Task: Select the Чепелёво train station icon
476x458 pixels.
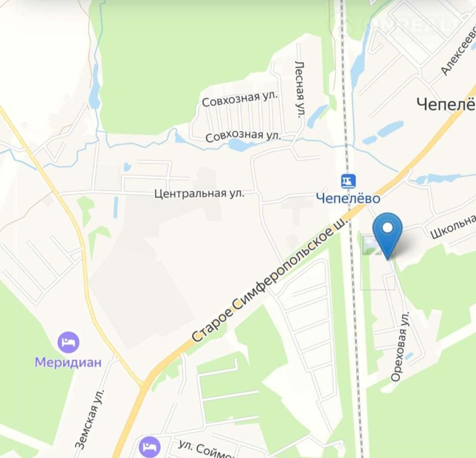Action: click(348, 181)
